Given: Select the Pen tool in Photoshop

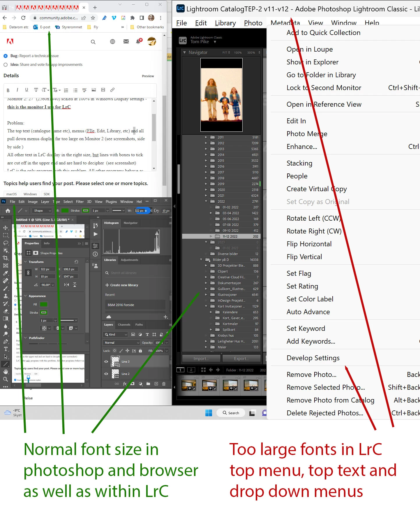Looking at the screenshot, I should 6,341.
